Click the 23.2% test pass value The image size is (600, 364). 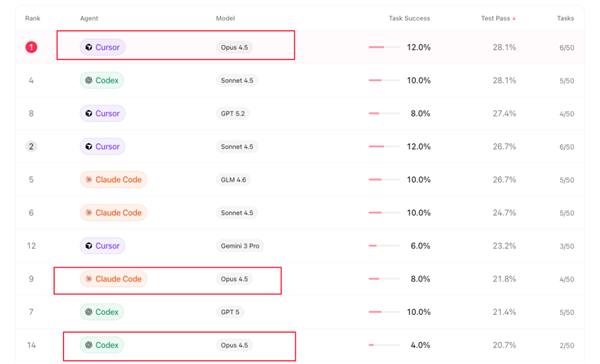[504, 246]
